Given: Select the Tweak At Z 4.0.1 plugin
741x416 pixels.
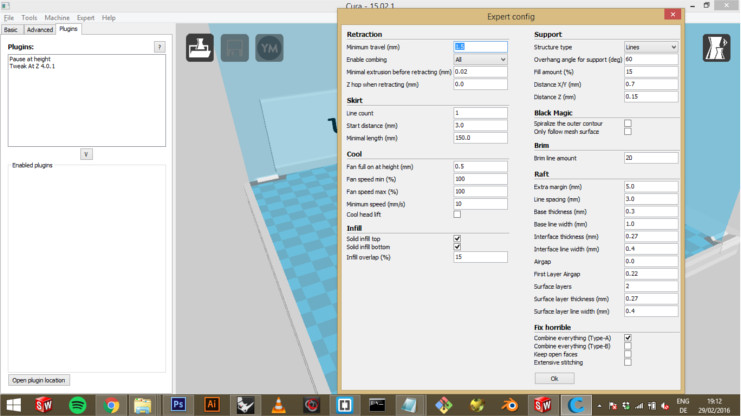Looking at the screenshot, I should pos(32,66).
